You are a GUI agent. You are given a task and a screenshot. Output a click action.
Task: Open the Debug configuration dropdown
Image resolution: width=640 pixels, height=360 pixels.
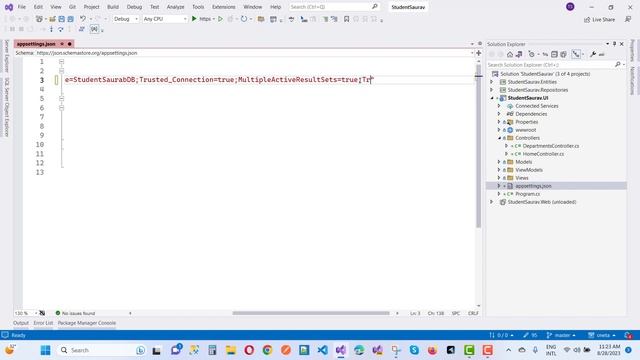click(x=126, y=19)
